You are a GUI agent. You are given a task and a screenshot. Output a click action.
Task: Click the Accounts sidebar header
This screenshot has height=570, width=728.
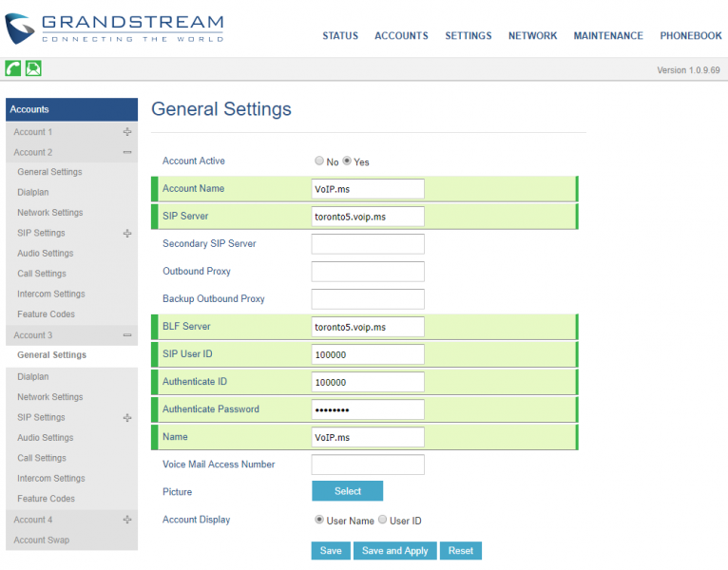point(71,109)
